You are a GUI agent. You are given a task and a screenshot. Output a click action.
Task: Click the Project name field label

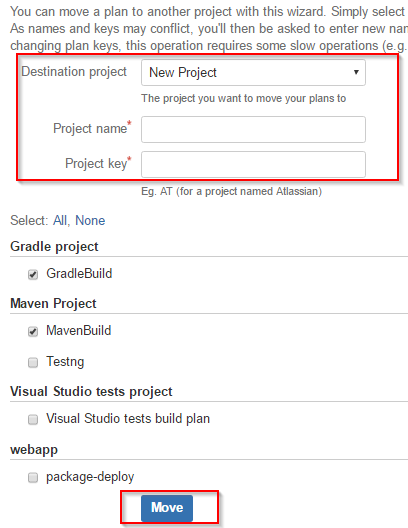[x=92, y=128]
